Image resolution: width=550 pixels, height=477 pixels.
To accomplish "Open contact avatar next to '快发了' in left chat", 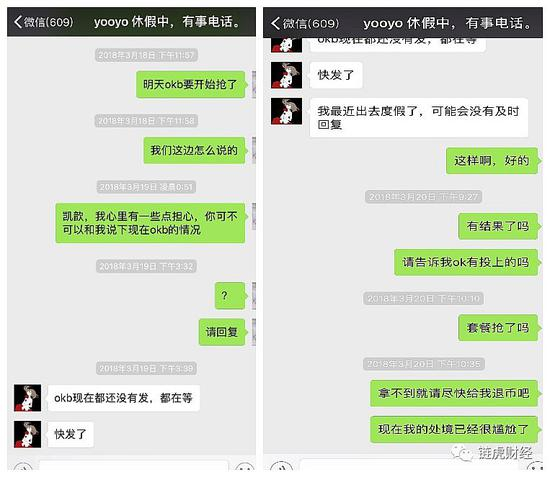I will [27, 434].
